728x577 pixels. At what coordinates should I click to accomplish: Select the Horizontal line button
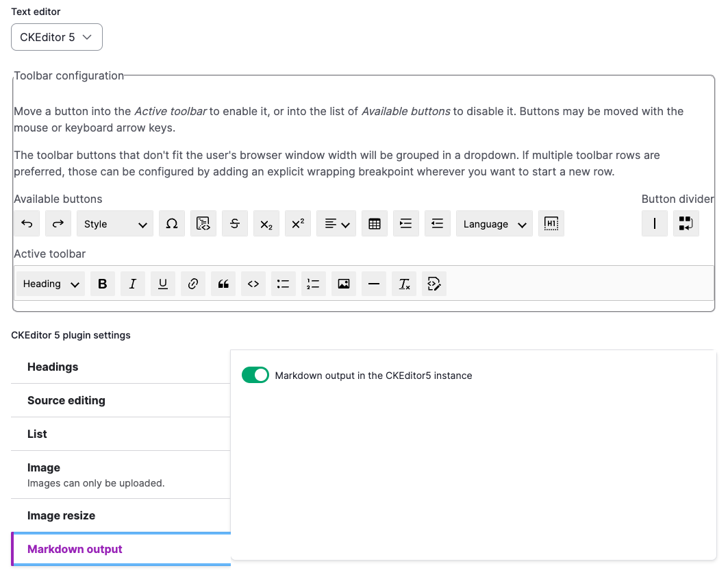[374, 284]
